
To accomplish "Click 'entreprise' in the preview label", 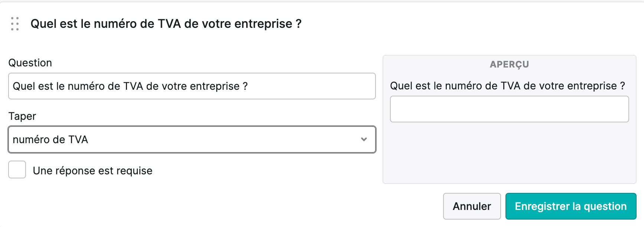I will [592, 86].
